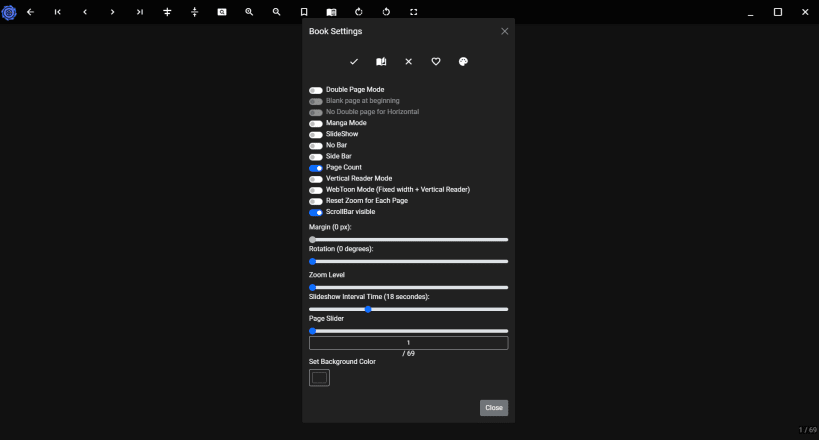
Task: Zoom in with the plus magnifier icon
Action: (249, 12)
